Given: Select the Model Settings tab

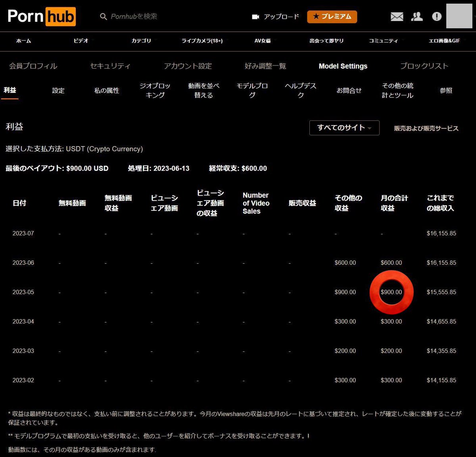Looking at the screenshot, I should [x=343, y=66].
